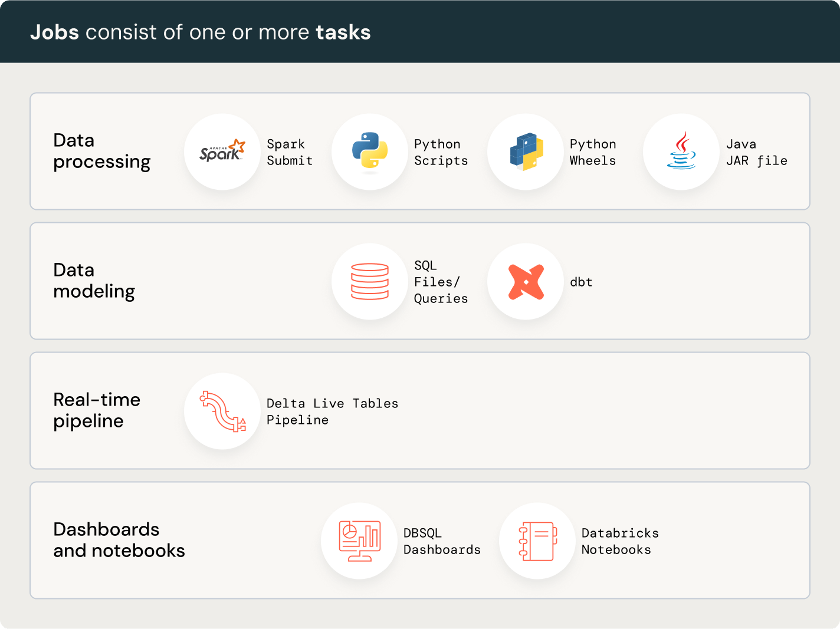
Task: Select the Dashboards and notebooks heading
Action: tap(119, 540)
